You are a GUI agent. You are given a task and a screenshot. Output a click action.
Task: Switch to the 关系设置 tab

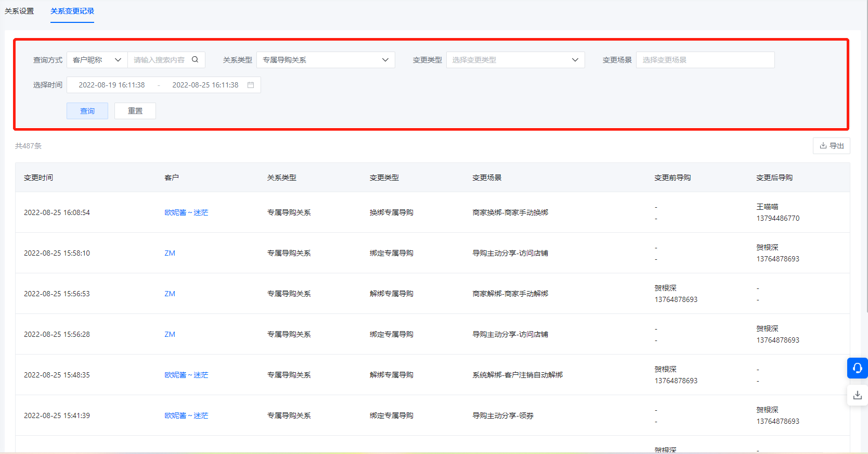tap(19, 11)
